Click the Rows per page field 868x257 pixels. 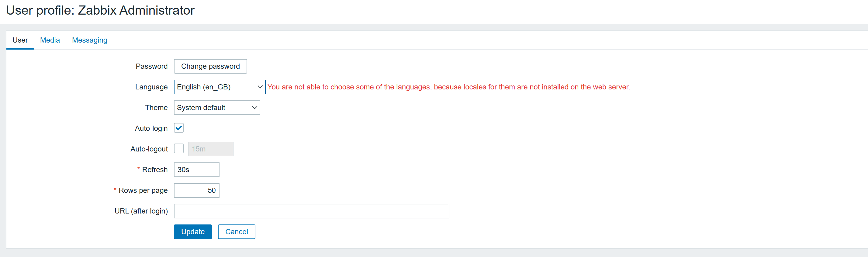196,190
